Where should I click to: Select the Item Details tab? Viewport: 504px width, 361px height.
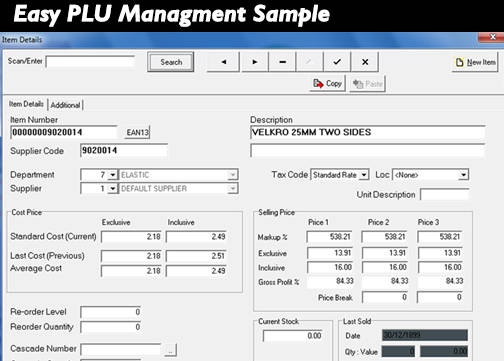pos(26,104)
